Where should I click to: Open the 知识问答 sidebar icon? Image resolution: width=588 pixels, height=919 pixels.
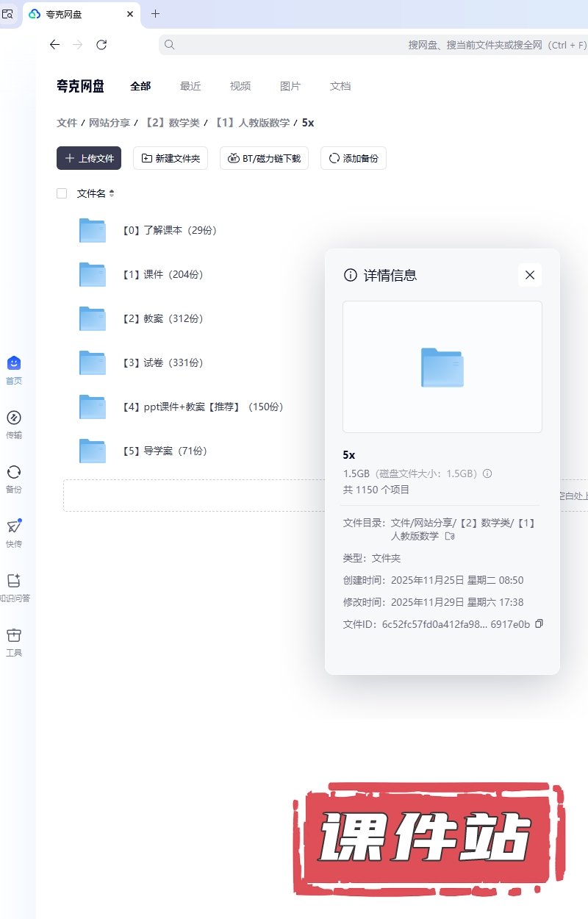point(14,582)
